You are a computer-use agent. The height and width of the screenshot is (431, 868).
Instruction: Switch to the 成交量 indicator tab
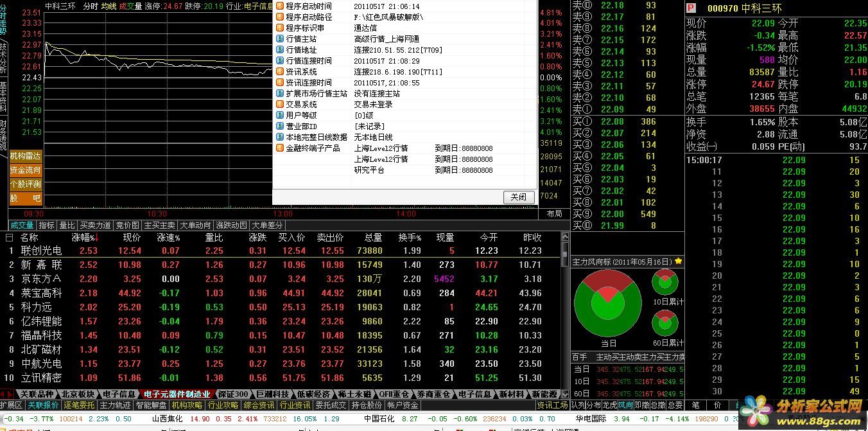tap(22, 225)
